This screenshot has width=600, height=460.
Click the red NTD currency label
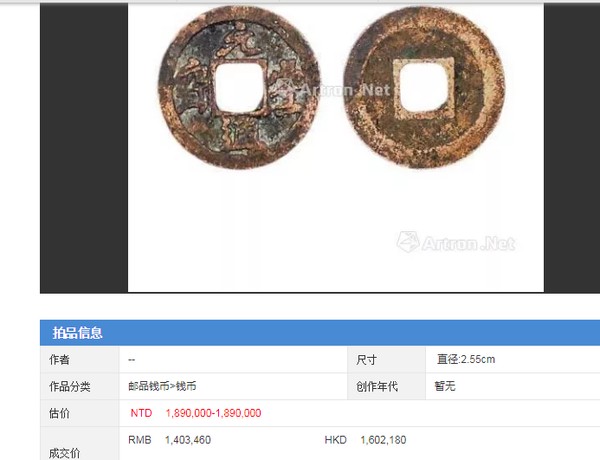[x=141, y=413]
